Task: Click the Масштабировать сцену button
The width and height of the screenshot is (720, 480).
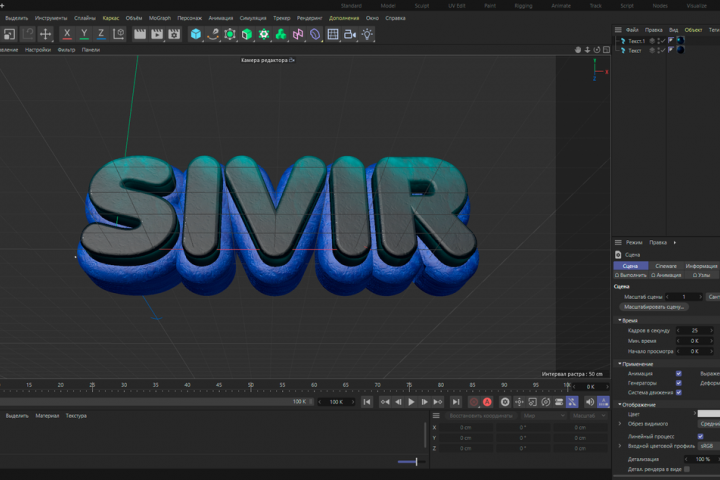Action: [654, 307]
